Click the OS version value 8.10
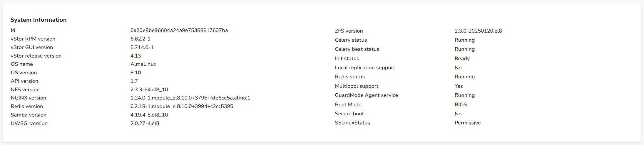 136,72
